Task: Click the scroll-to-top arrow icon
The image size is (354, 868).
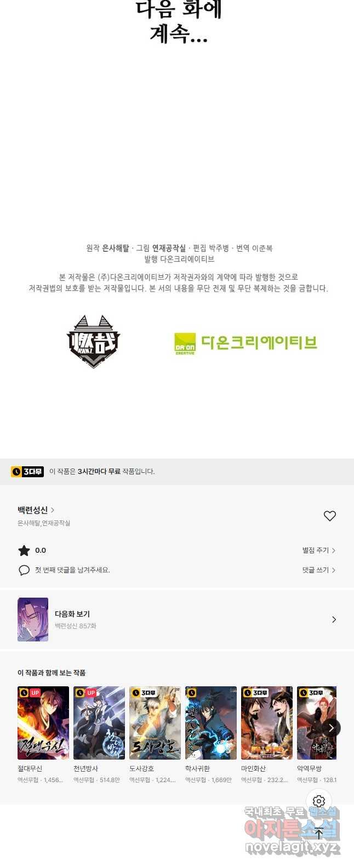Action: (319, 834)
